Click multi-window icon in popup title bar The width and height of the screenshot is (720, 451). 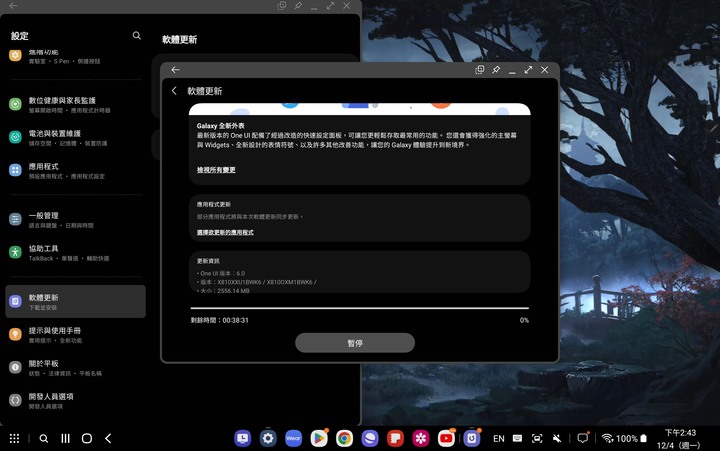tap(480, 70)
